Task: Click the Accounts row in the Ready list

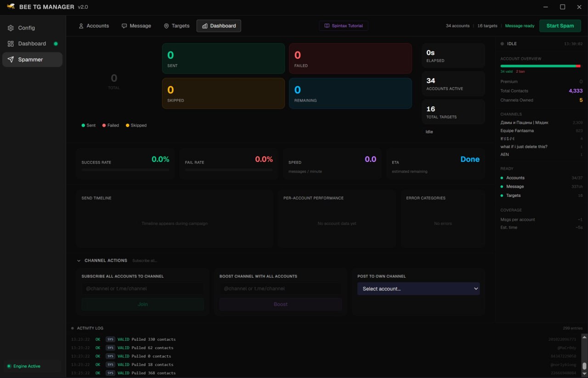Action: pyautogui.click(x=542, y=178)
